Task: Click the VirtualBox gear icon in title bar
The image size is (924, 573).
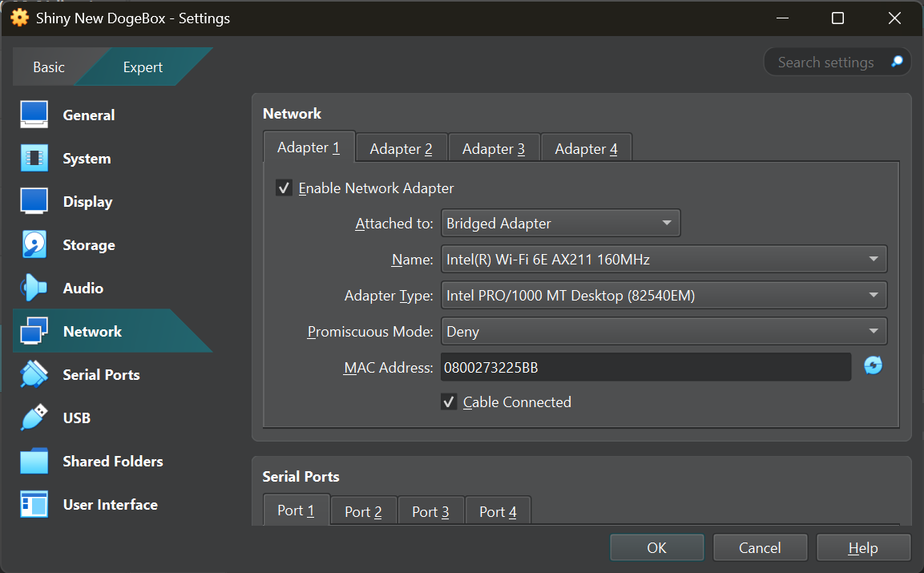Action: 19,18
